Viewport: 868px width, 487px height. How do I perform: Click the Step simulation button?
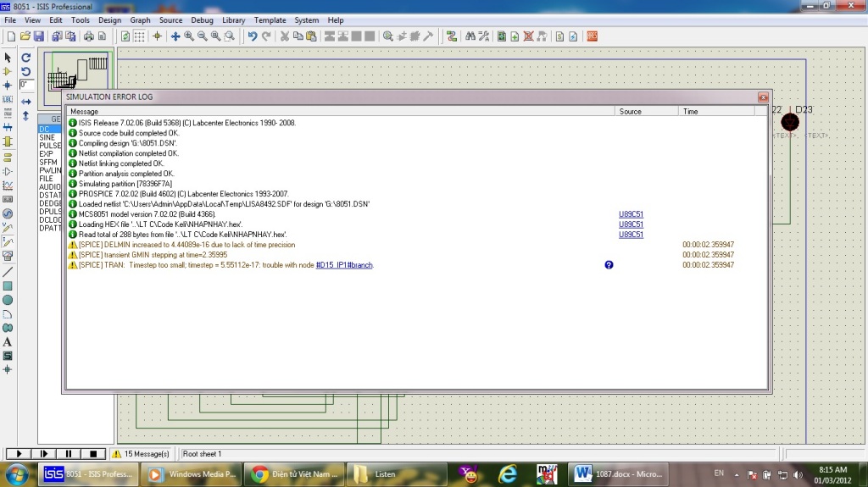pos(43,454)
